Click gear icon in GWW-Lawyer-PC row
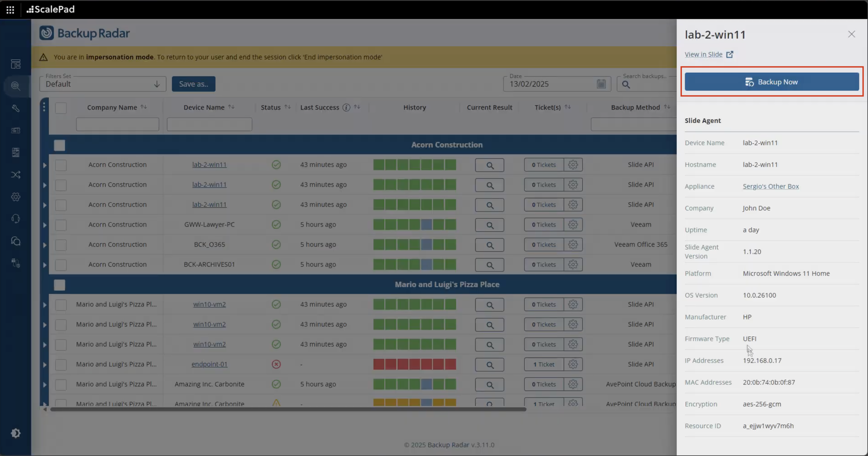This screenshot has width=868, height=456. [573, 225]
